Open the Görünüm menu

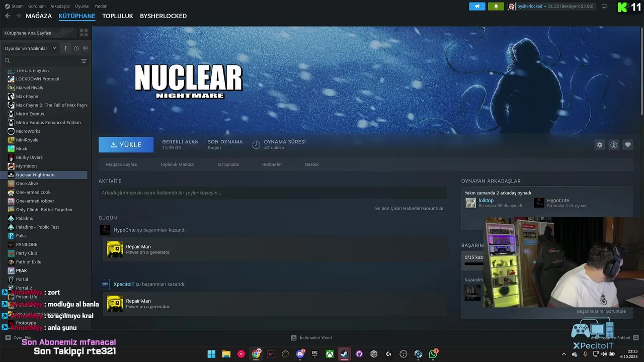coord(37,6)
